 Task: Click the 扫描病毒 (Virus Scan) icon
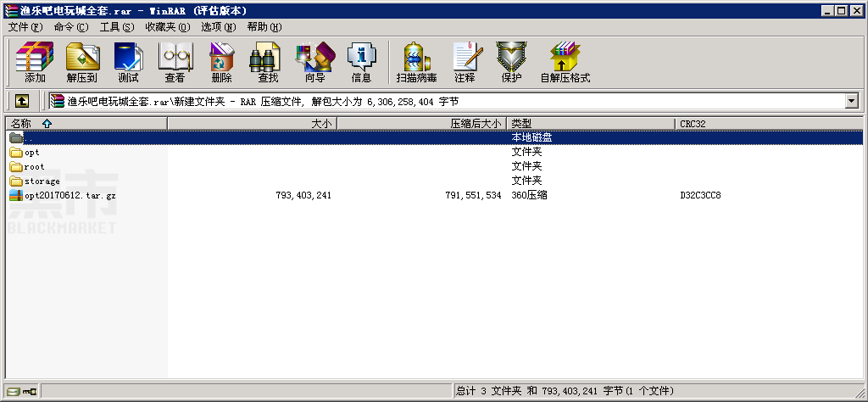coord(417,62)
